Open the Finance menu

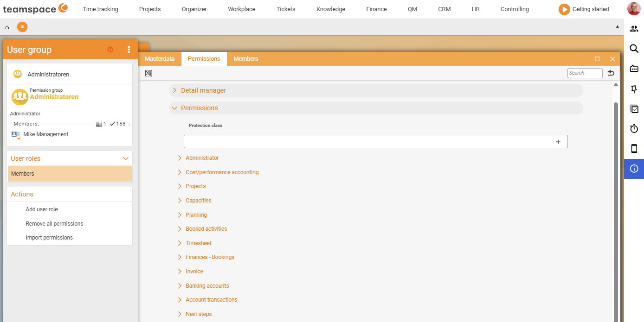point(376,9)
